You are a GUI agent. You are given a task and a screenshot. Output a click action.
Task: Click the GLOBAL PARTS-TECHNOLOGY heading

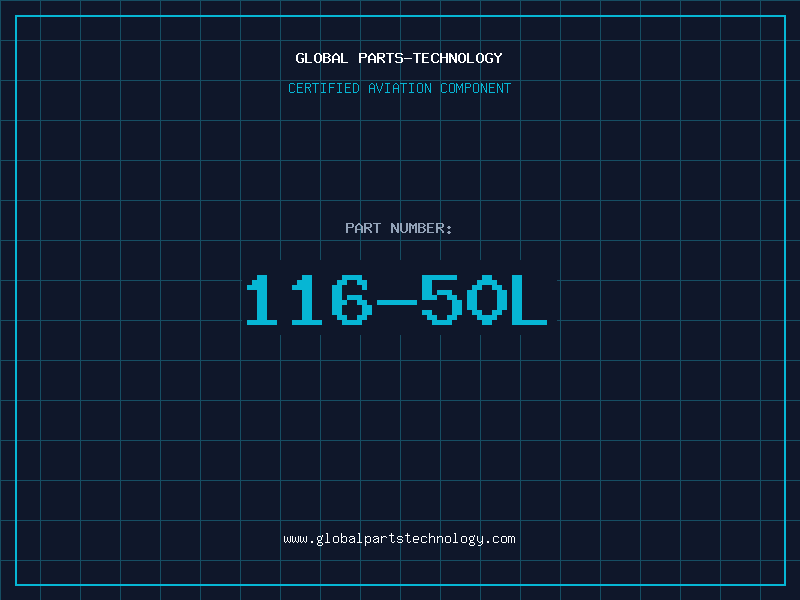(x=399, y=58)
